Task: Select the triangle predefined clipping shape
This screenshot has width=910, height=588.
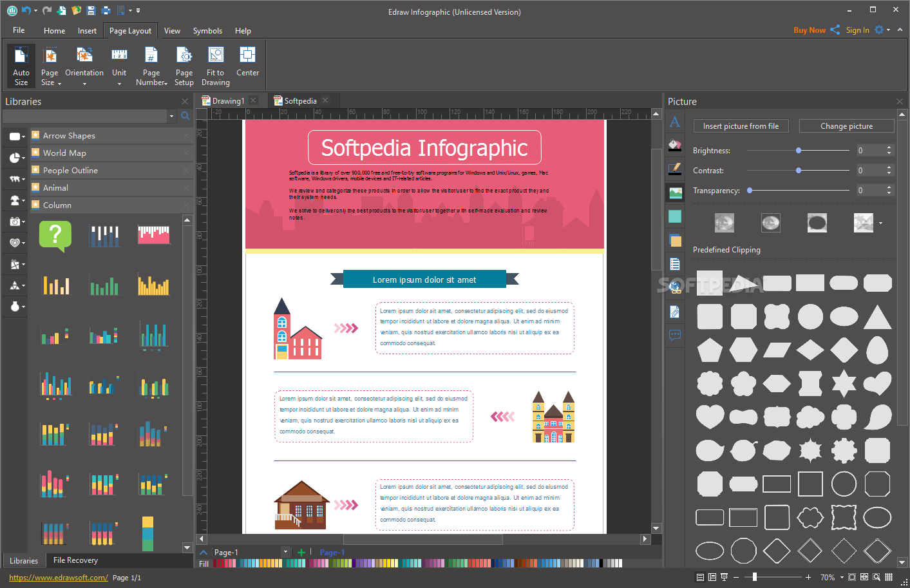Action: click(x=877, y=317)
